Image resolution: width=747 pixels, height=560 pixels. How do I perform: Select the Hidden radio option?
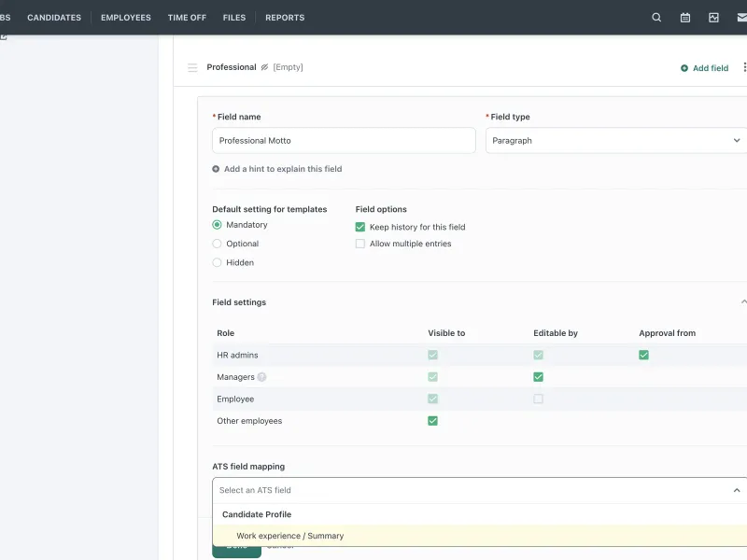tap(217, 262)
